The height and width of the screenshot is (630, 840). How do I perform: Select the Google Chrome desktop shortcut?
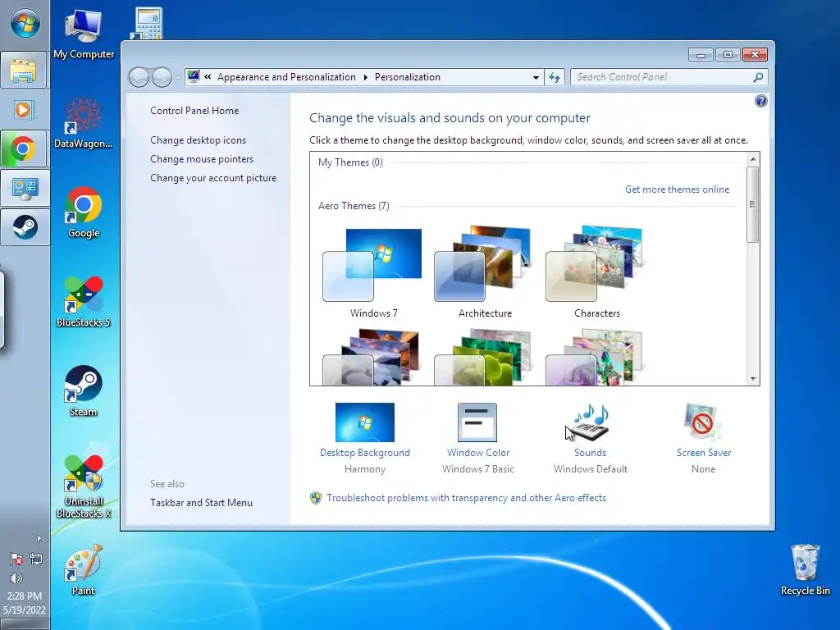click(83, 212)
